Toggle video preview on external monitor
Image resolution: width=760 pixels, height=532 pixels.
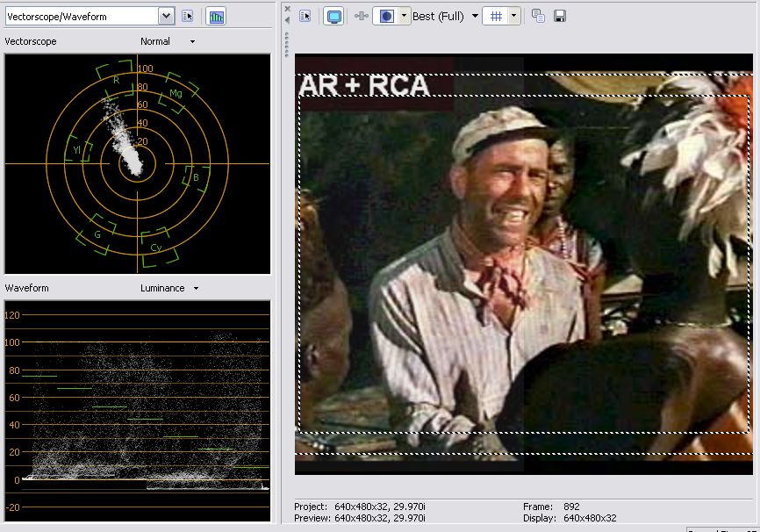[333, 17]
